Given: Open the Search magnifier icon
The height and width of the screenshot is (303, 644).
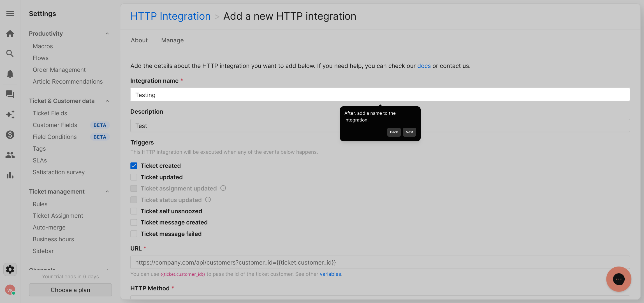Looking at the screenshot, I should point(10,54).
